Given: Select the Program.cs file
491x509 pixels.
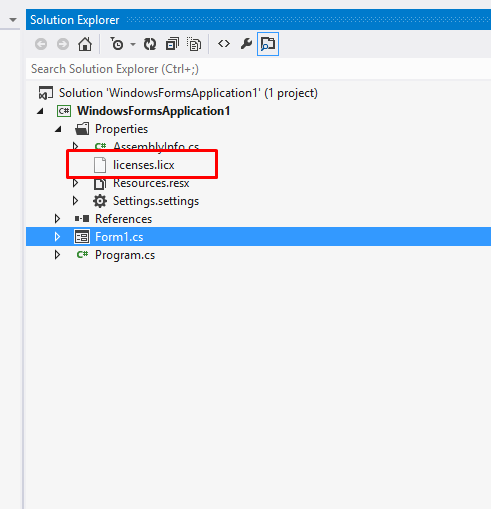Looking at the screenshot, I should point(125,255).
